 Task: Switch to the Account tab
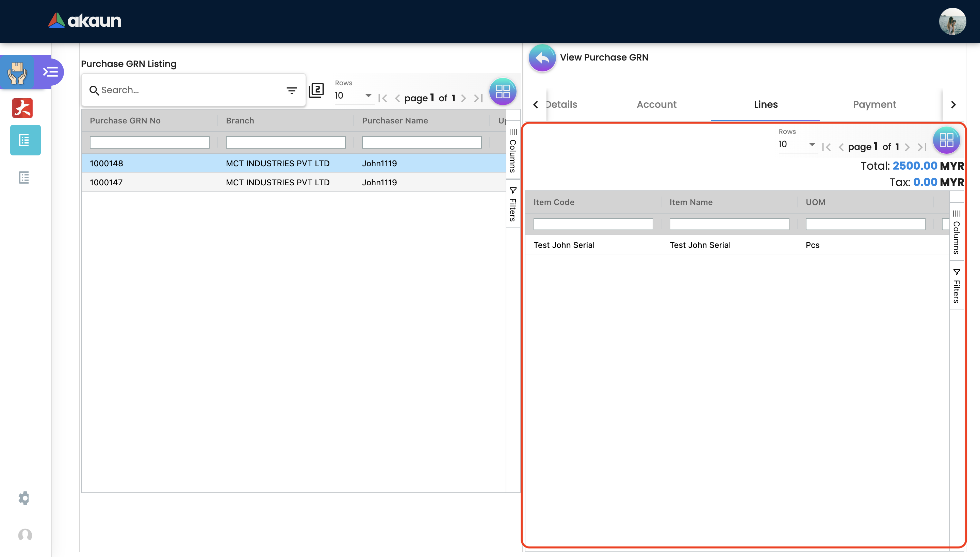(x=656, y=104)
